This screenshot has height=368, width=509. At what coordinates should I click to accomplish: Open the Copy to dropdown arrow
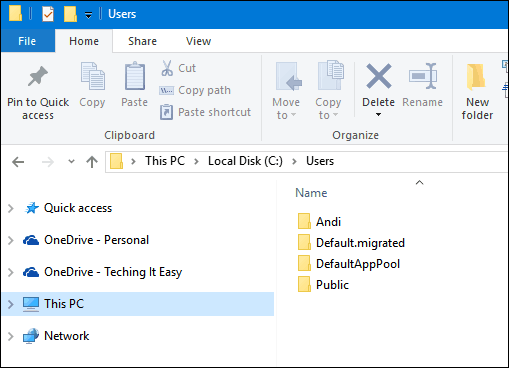point(335,115)
